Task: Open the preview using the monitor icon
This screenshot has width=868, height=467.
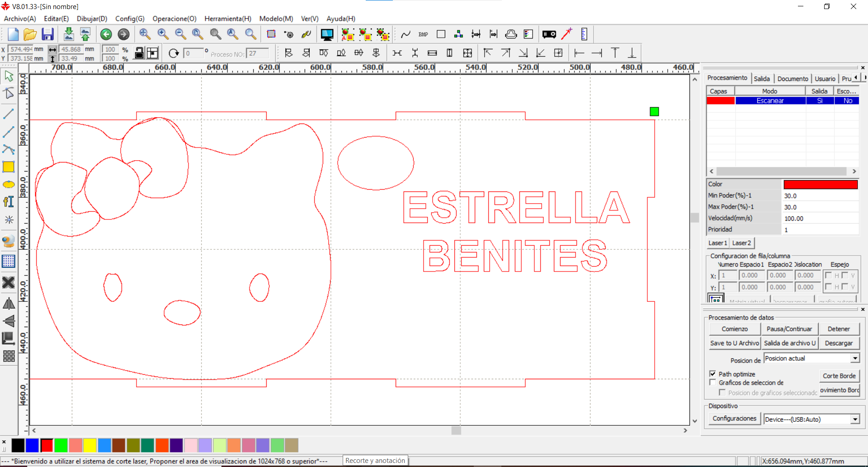Action: pos(327,34)
